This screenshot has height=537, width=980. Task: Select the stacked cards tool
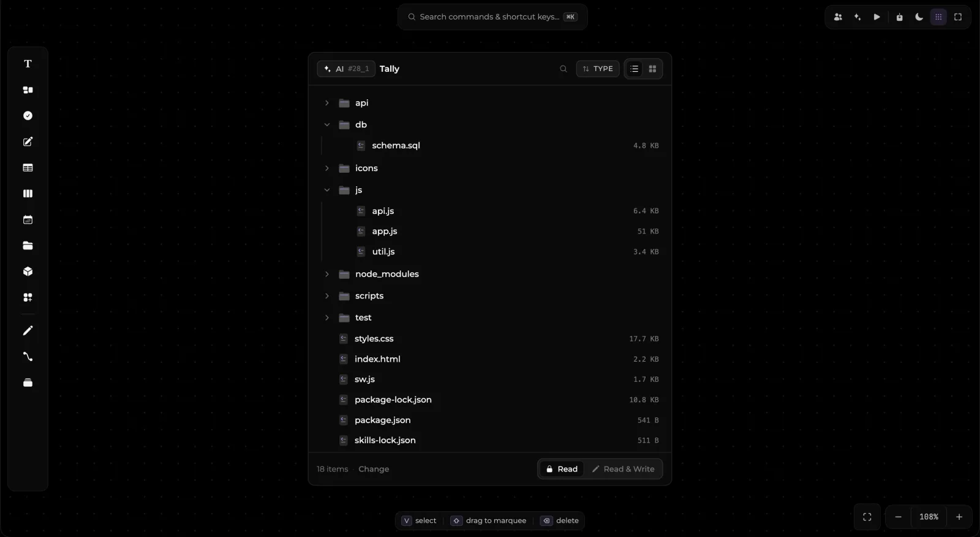coord(28,383)
